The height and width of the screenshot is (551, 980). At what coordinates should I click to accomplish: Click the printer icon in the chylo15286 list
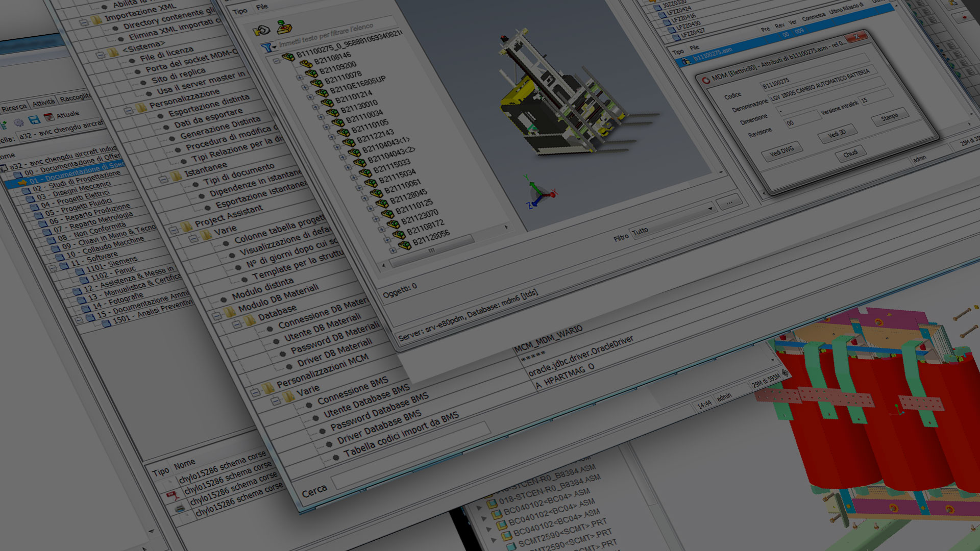pos(179,508)
